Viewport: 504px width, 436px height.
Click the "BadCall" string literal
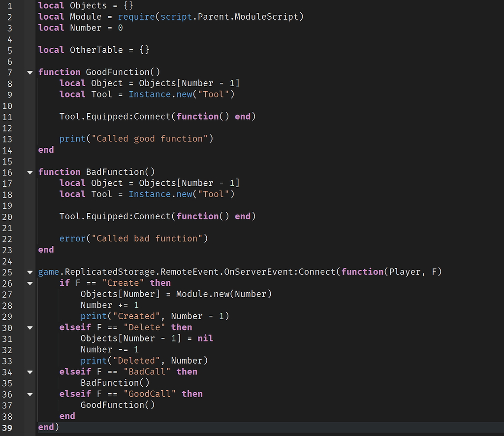click(147, 371)
